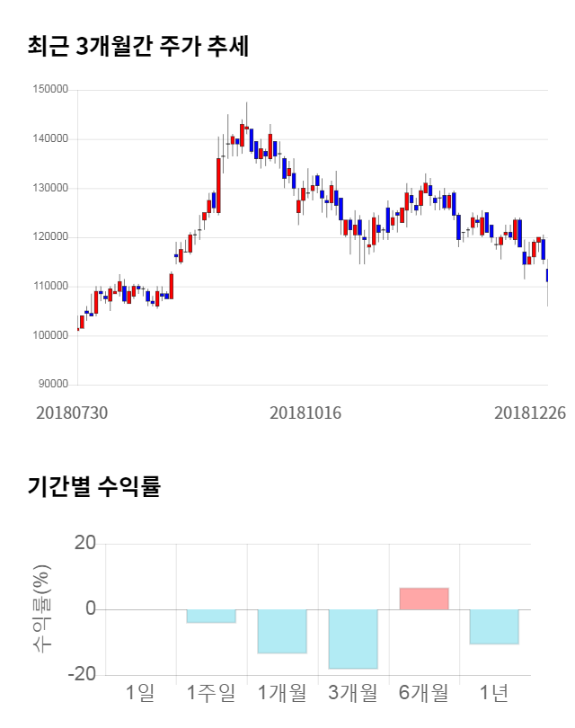
Task: Click the 90000 price axis label
Action: [x=52, y=385]
